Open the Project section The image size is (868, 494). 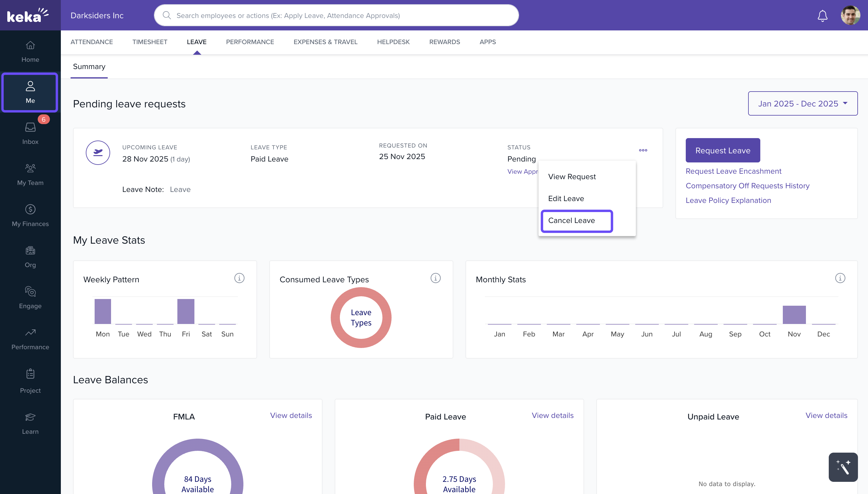30,380
